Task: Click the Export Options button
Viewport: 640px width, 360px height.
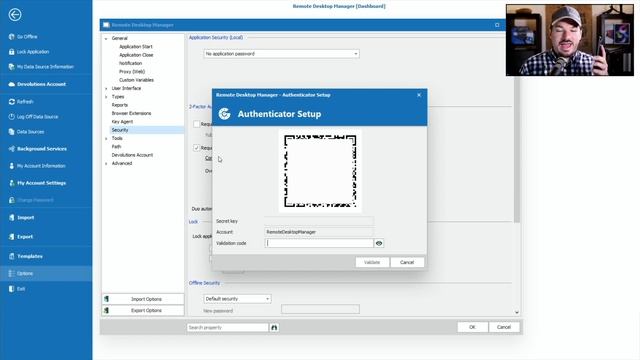Action: coord(143,311)
